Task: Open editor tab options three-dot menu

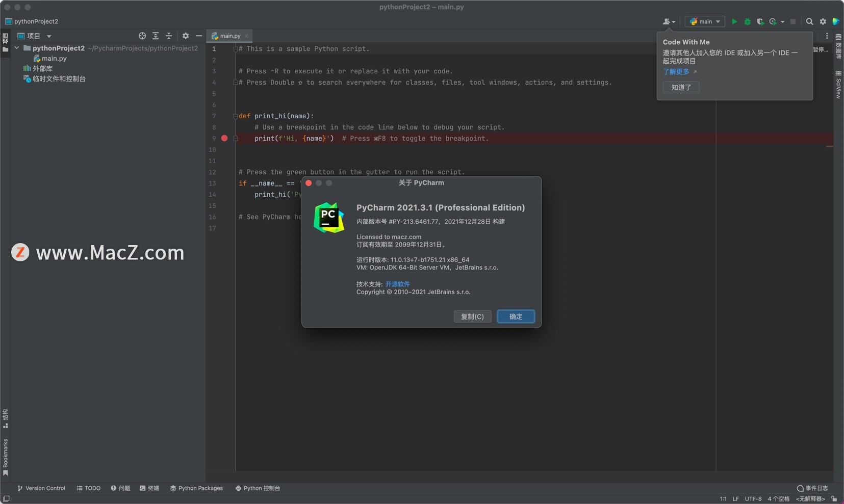Action: (x=827, y=36)
